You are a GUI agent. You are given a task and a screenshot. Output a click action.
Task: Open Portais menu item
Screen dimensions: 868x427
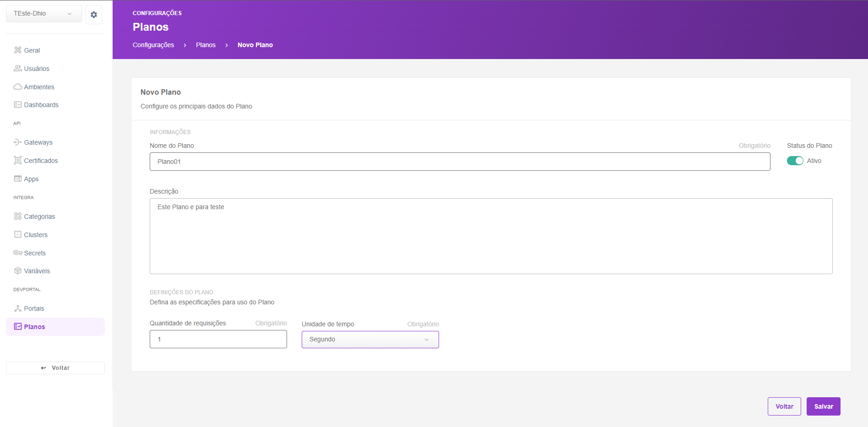[55, 308]
